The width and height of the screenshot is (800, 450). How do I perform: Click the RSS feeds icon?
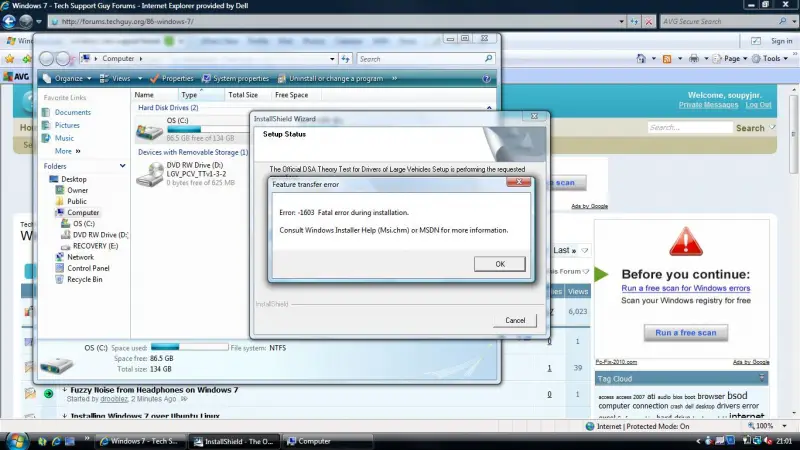(x=667, y=59)
